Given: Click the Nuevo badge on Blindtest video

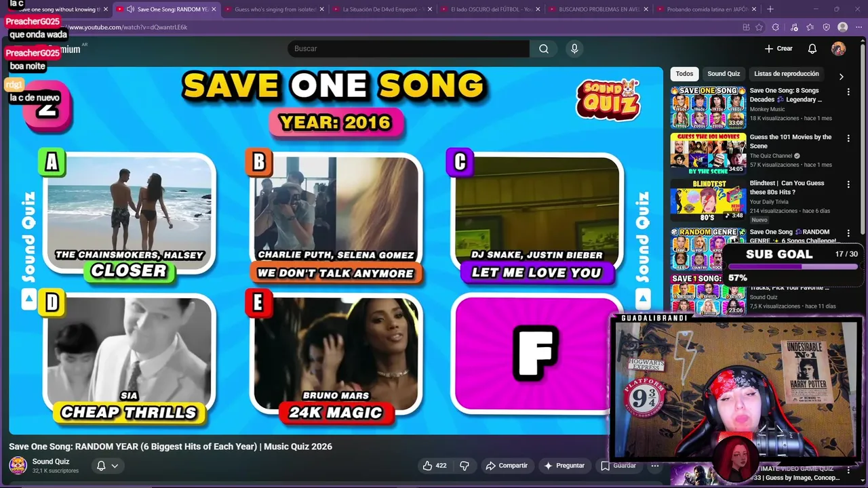Looking at the screenshot, I should click(x=759, y=220).
